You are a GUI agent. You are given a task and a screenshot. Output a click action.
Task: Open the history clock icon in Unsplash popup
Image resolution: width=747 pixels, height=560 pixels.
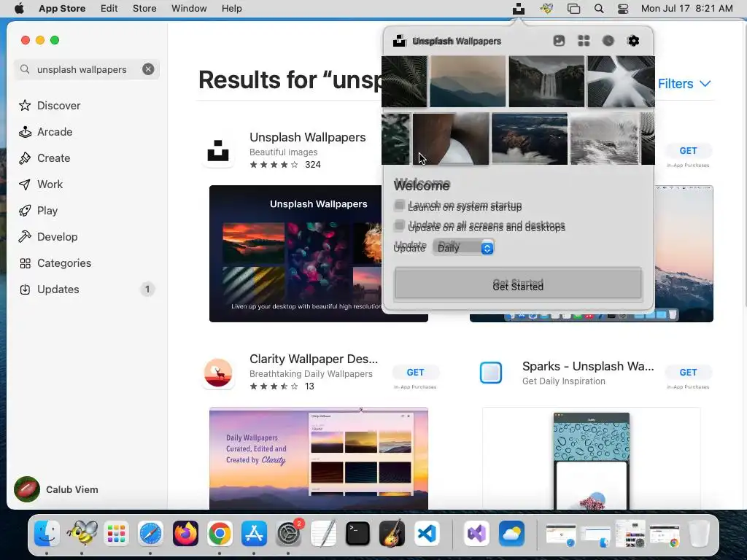click(608, 41)
